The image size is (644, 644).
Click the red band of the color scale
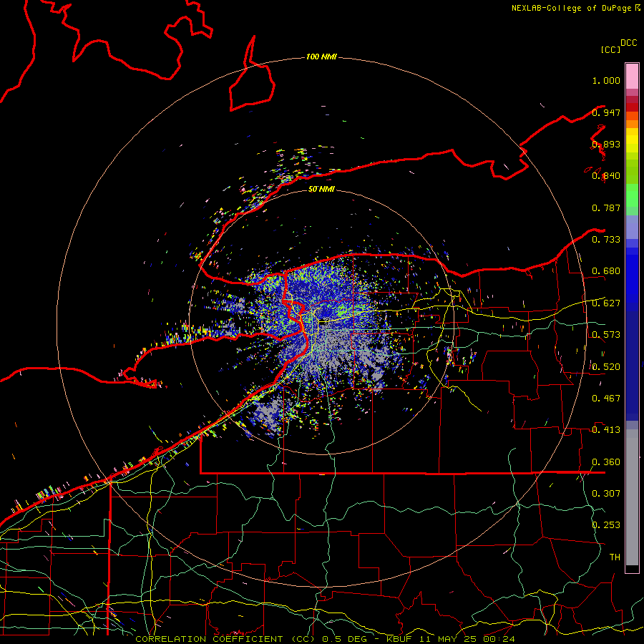[x=632, y=107]
